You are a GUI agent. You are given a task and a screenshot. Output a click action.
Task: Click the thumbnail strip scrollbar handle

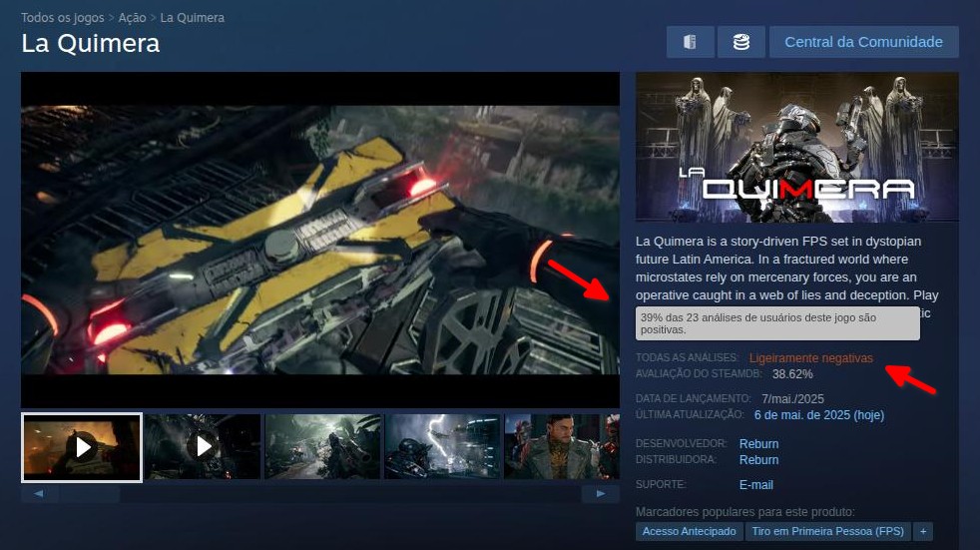tap(90, 494)
